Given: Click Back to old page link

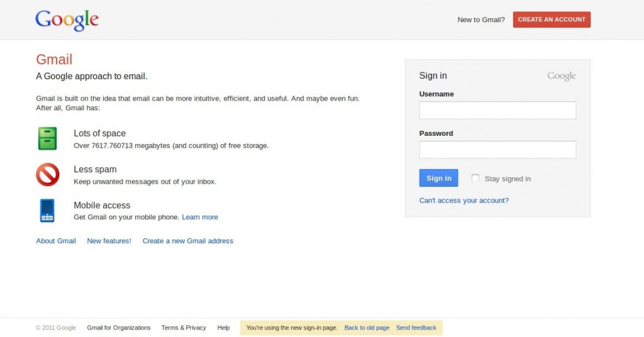Looking at the screenshot, I should pos(367,328).
